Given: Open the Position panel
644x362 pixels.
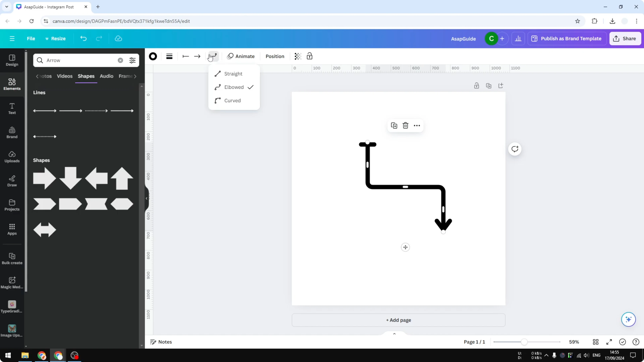Looking at the screenshot, I should tap(275, 56).
